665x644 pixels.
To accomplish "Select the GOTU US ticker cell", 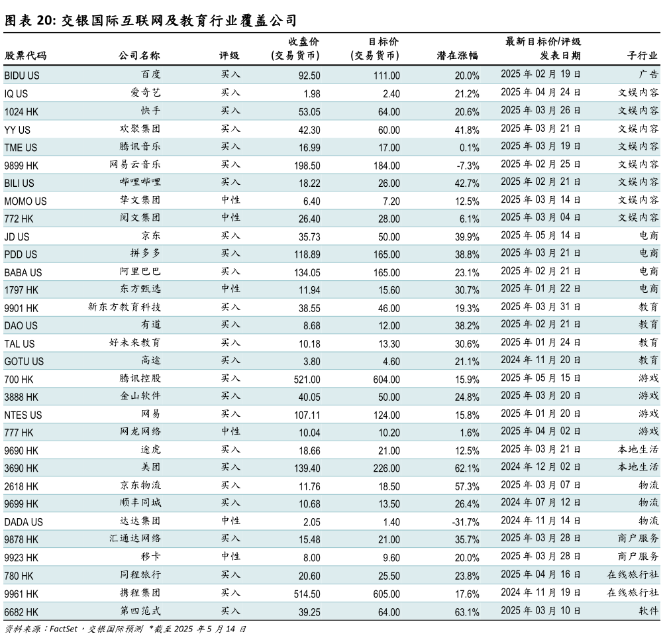I will pyautogui.click(x=24, y=362).
